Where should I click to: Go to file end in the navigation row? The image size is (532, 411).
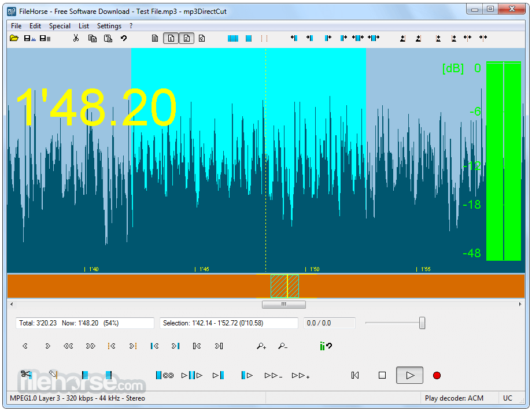coord(219,346)
